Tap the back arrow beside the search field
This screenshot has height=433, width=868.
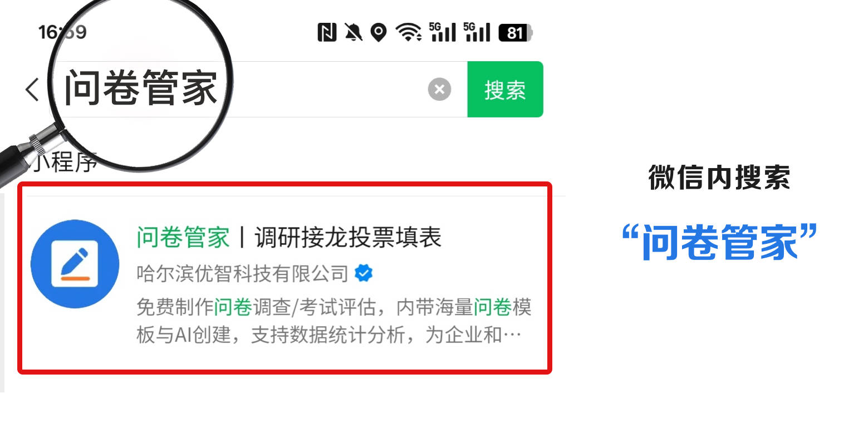click(x=32, y=90)
